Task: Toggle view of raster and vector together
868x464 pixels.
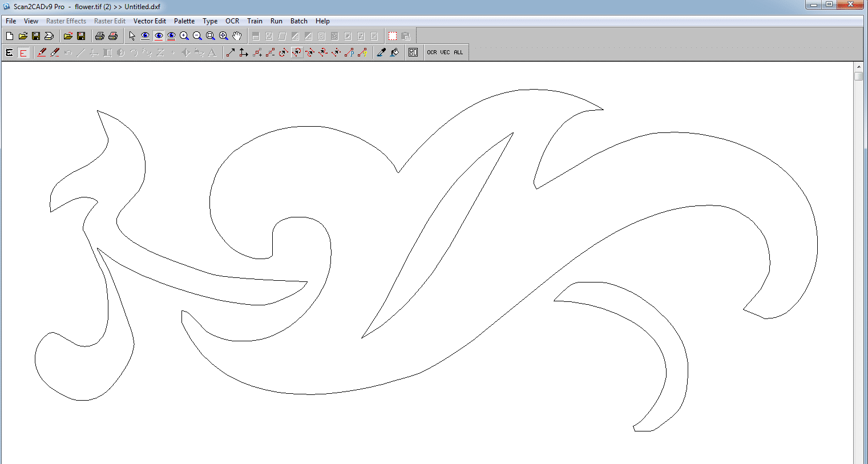Action: pyautogui.click(x=171, y=35)
